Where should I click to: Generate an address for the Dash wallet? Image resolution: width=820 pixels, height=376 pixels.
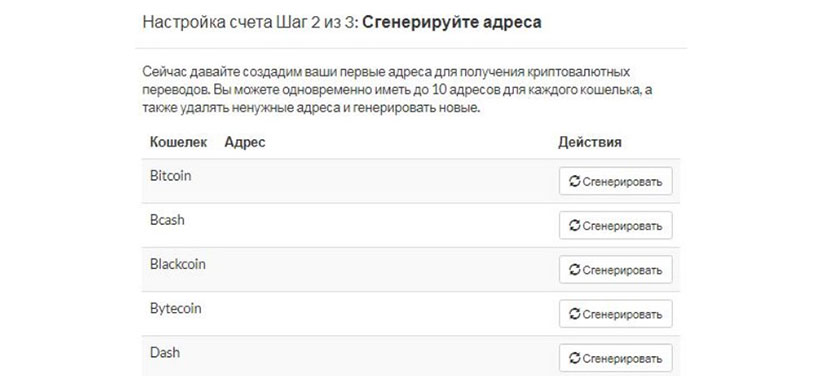[616, 358]
